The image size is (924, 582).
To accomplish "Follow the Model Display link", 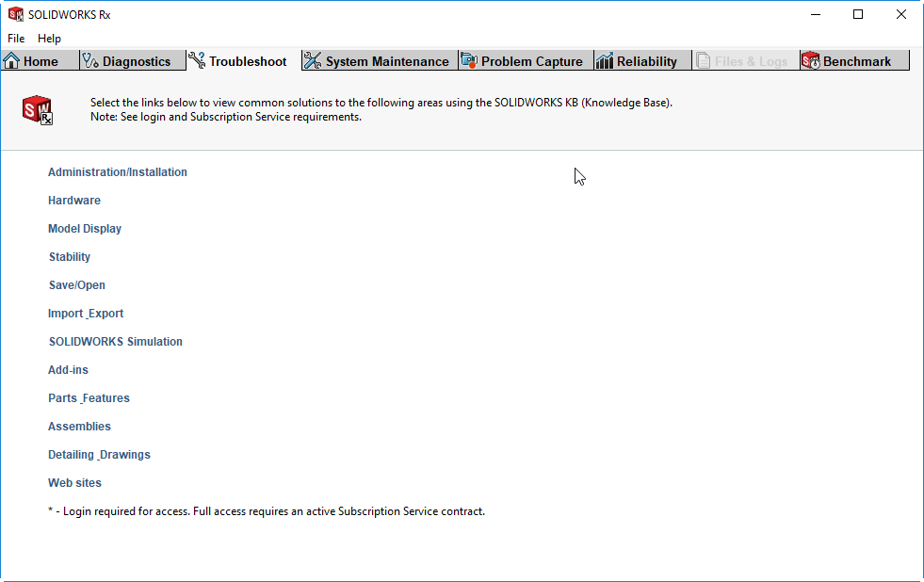I will click(84, 229).
